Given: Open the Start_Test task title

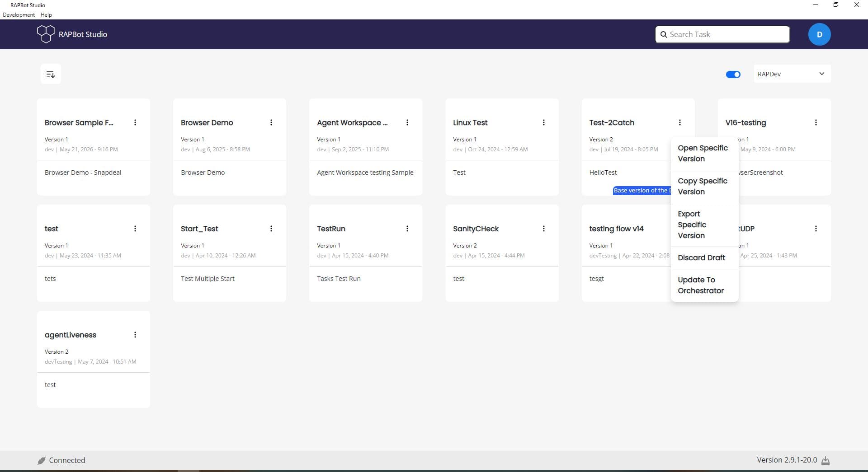Looking at the screenshot, I should [x=199, y=229].
